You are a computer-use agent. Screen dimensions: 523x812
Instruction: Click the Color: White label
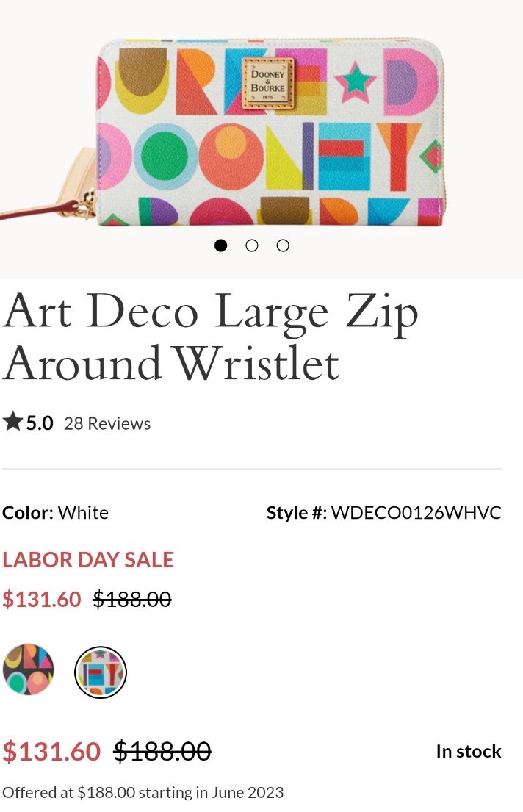(x=55, y=512)
